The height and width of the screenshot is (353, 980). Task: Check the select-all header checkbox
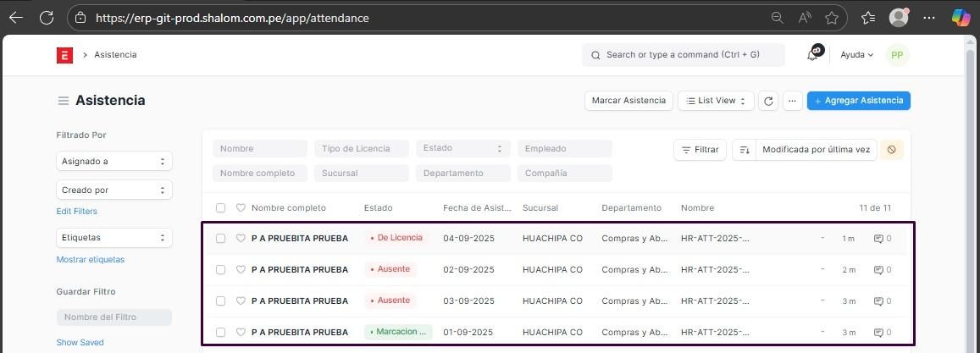pyautogui.click(x=220, y=208)
